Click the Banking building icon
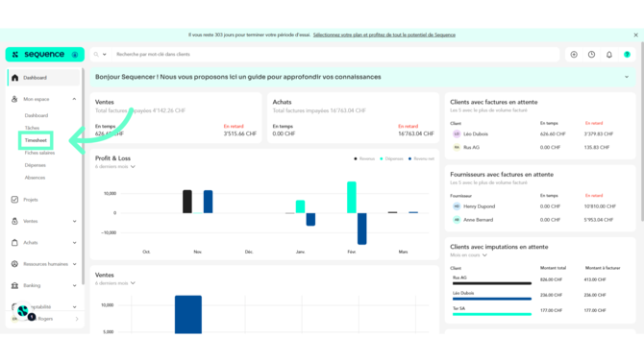The width and height of the screenshot is (644, 362). click(14, 285)
